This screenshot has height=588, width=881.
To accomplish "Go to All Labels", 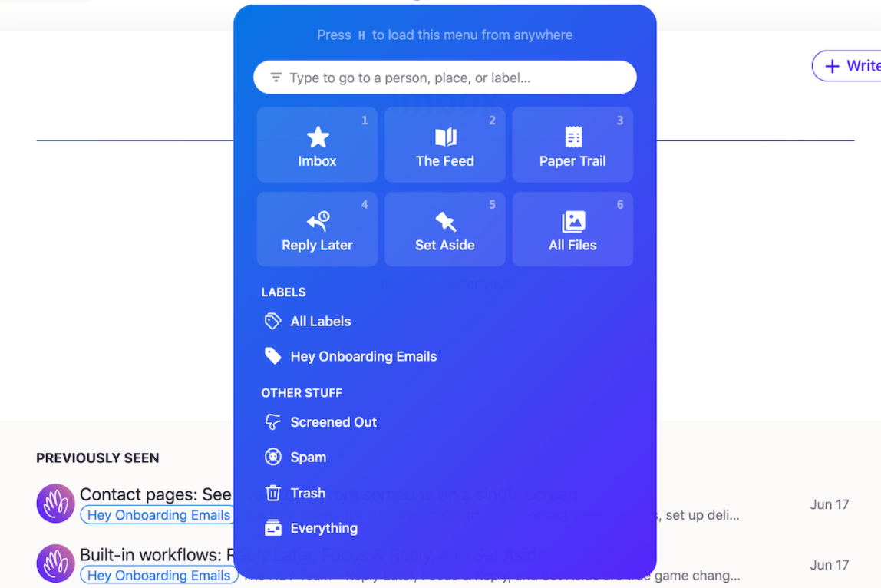I will (x=320, y=321).
